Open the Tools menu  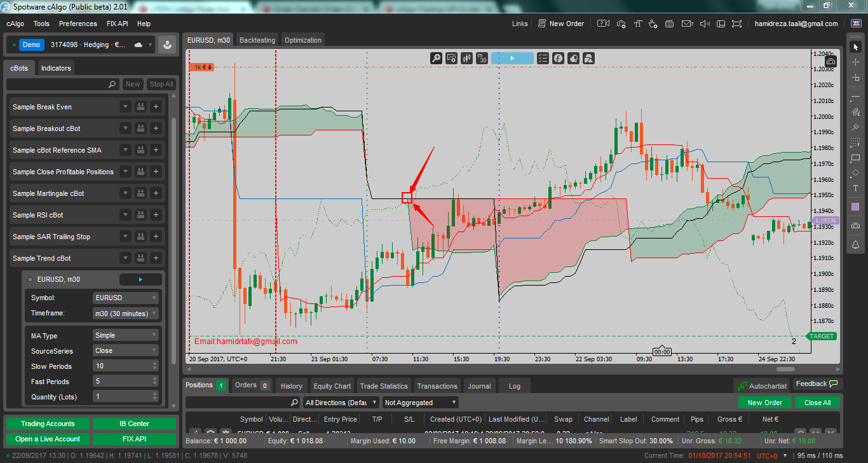click(x=41, y=24)
